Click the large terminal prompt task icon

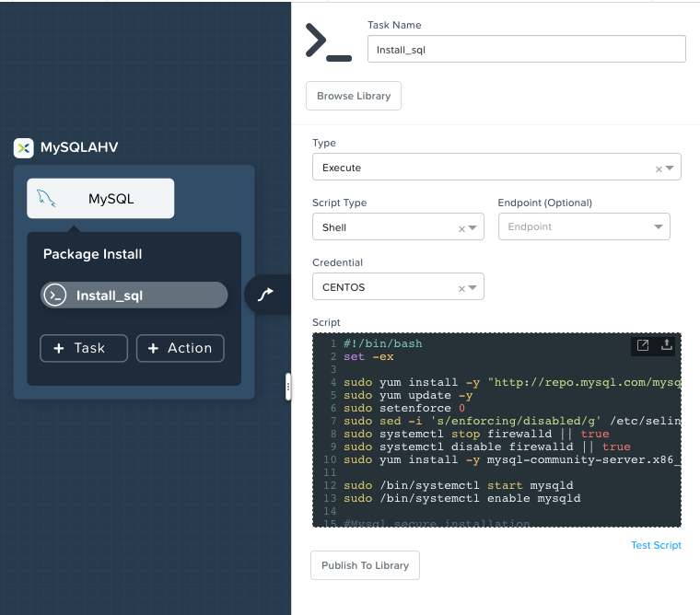click(328, 43)
